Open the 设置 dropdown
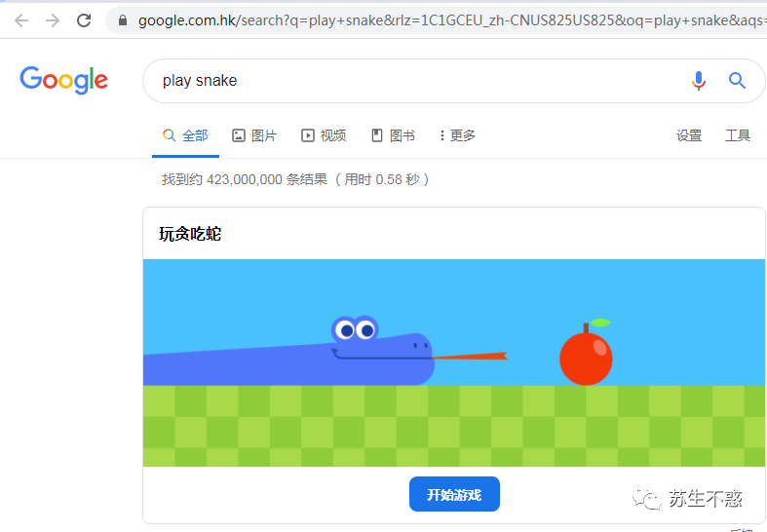This screenshot has width=767, height=532. pos(689,135)
